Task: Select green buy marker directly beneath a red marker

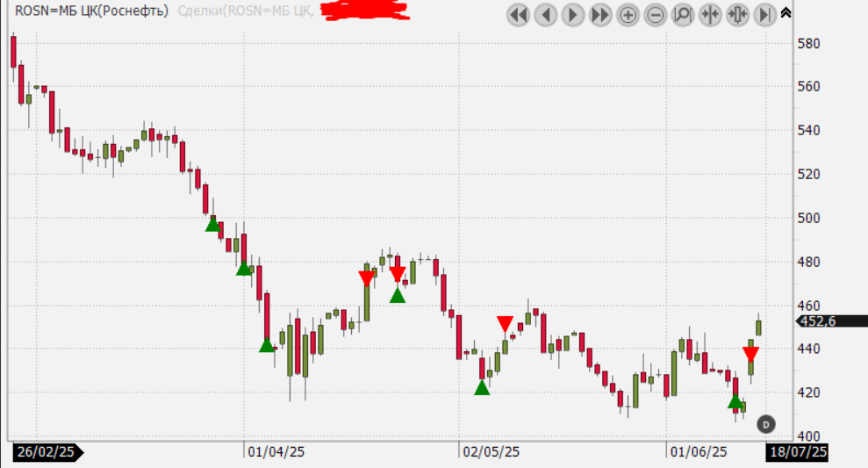Action: click(x=398, y=295)
